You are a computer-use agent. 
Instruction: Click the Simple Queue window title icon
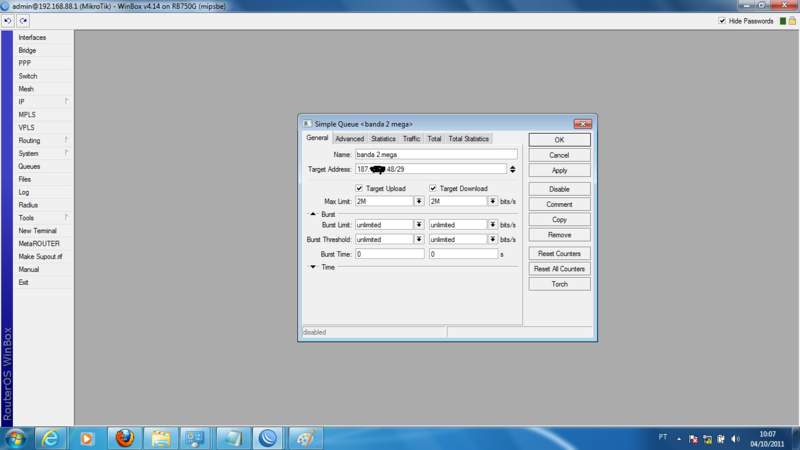307,124
